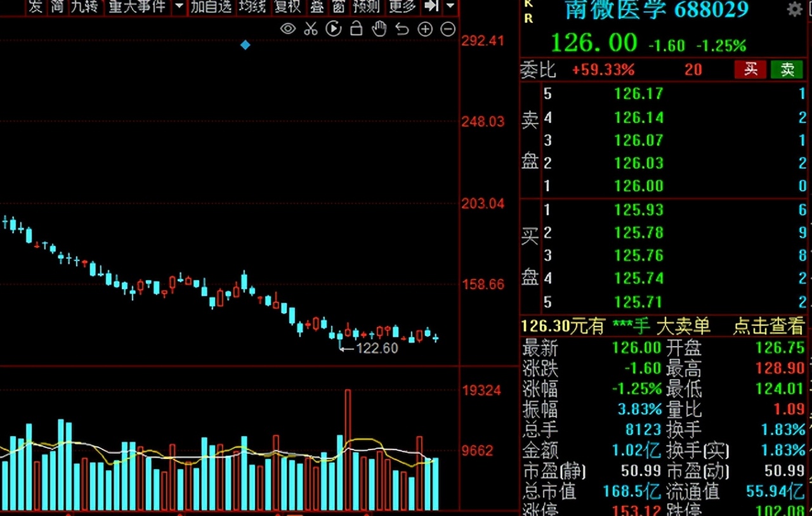Zoom out chart with minus icon

pos(448,29)
